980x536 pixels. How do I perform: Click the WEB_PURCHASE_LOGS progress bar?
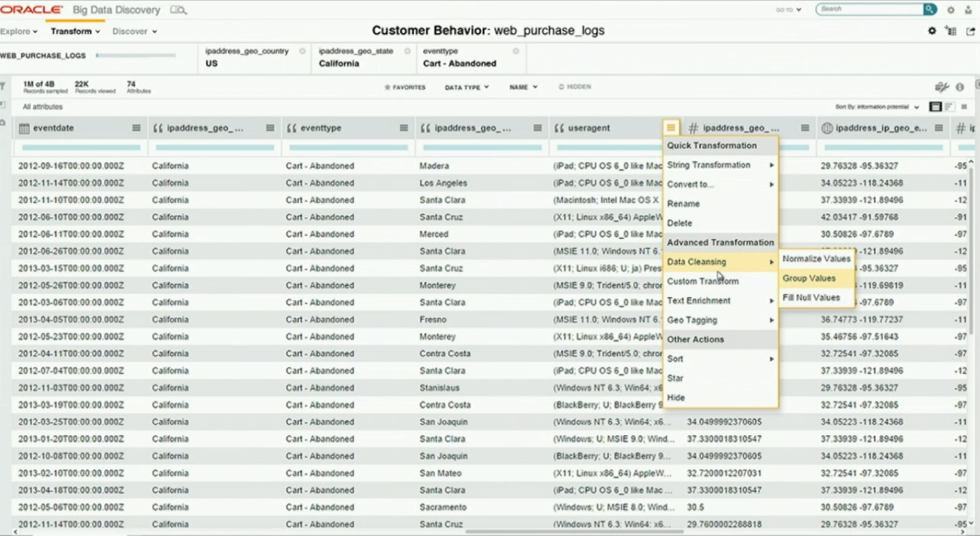point(136,55)
